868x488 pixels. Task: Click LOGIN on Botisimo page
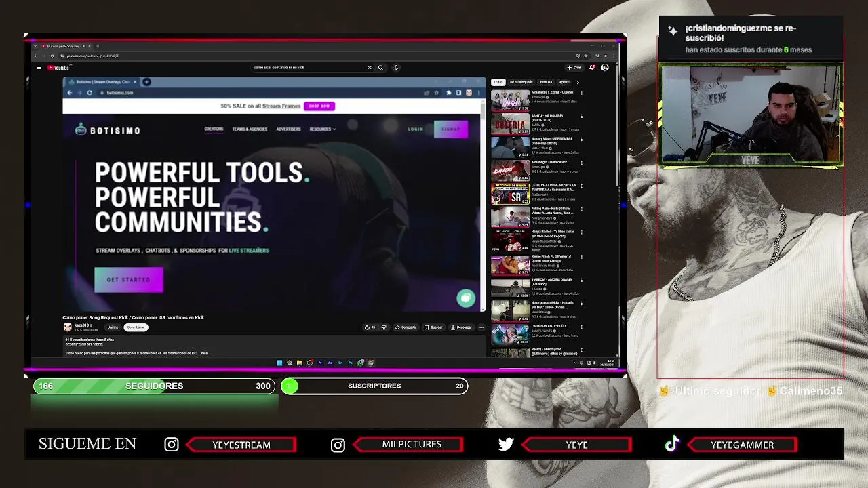point(416,129)
